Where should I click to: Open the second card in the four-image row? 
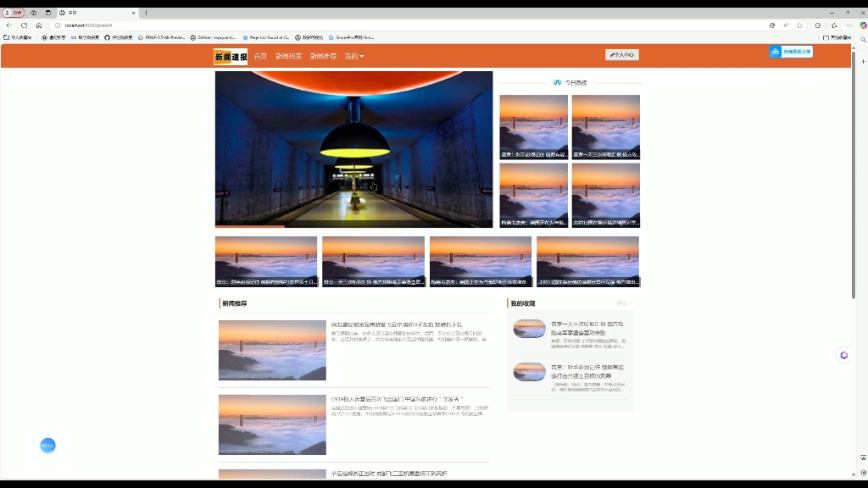pyautogui.click(x=374, y=262)
